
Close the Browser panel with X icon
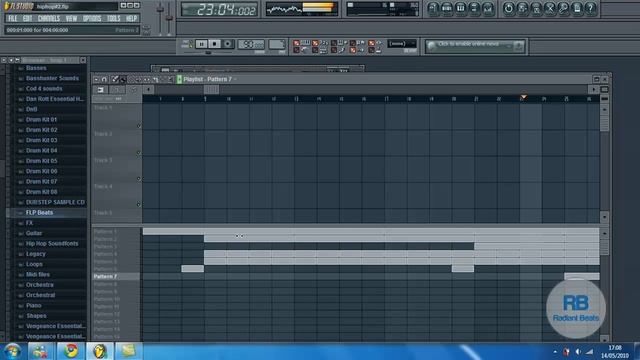pyautogui.click(x=83, y=60)
